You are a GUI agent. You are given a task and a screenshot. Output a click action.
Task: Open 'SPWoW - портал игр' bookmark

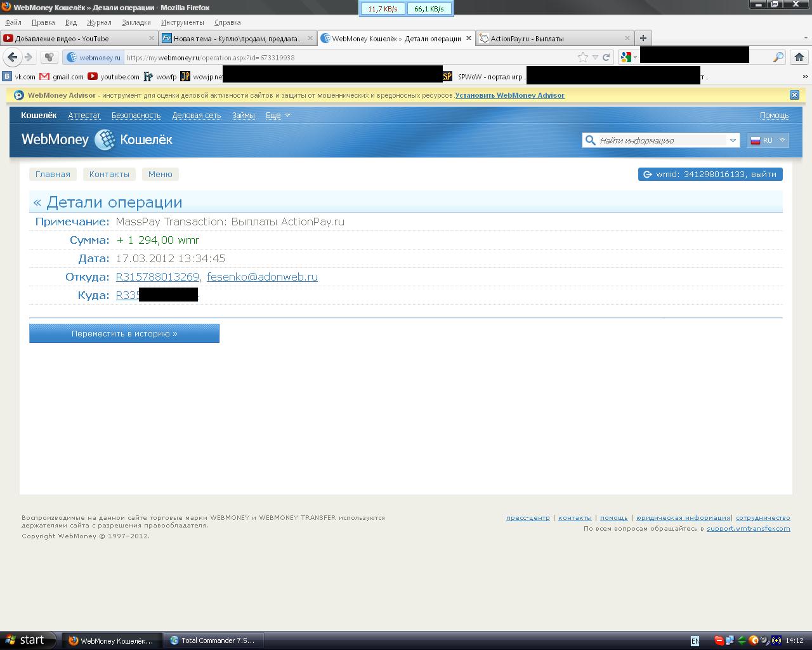tap(484, 76)
